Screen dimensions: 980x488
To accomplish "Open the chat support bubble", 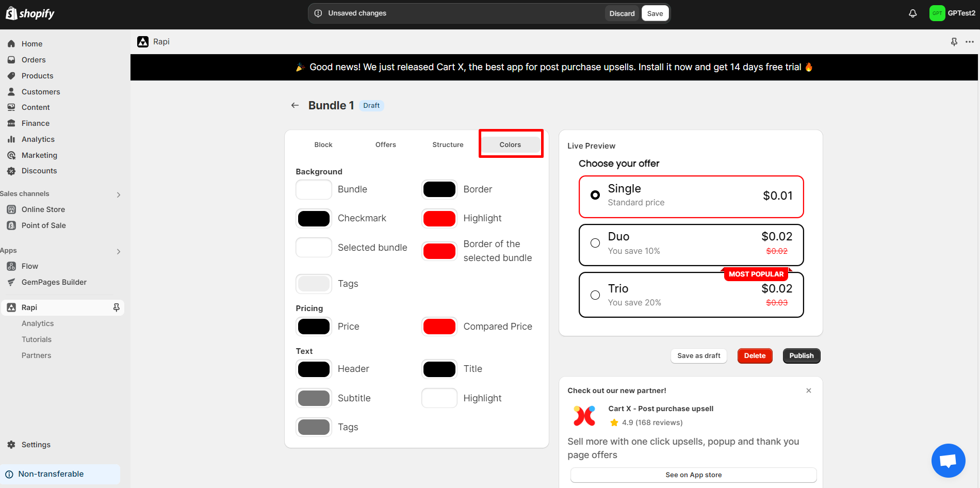I will click(x=948, y=460).
